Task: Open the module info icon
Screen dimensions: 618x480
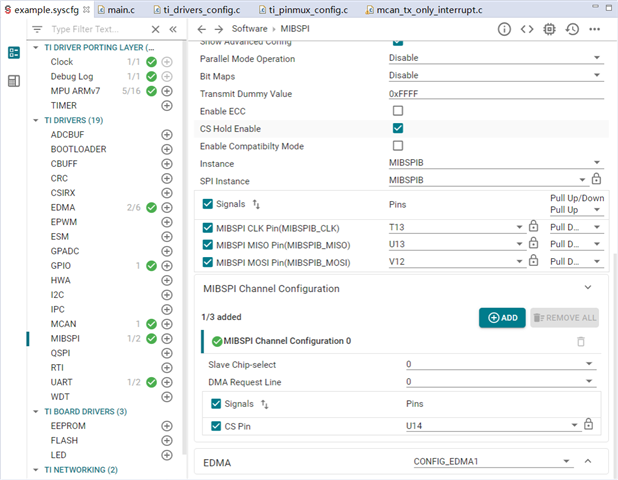Action: (504, 29)
